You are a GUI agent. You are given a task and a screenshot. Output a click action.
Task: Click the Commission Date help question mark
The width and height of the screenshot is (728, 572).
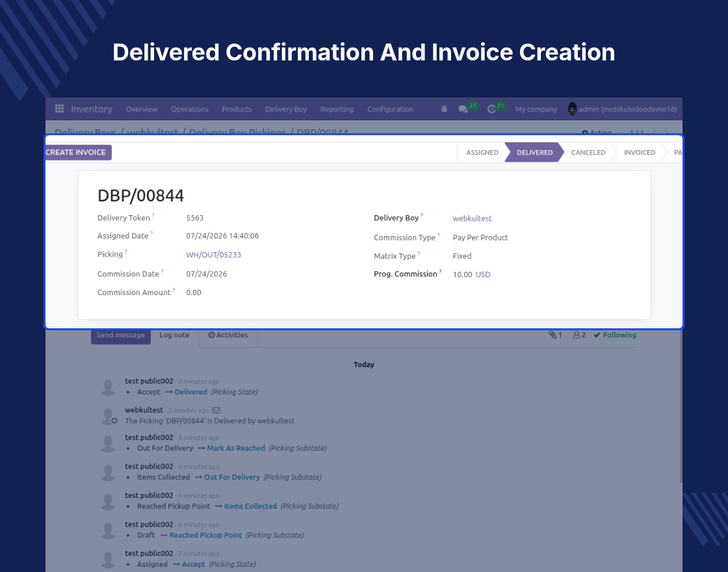[162, 272]
